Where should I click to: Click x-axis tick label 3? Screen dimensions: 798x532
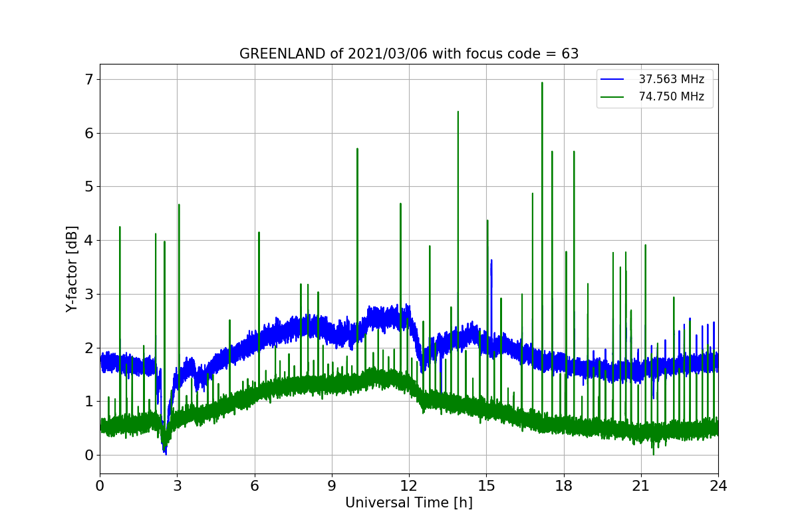click(x=177, y=486)
